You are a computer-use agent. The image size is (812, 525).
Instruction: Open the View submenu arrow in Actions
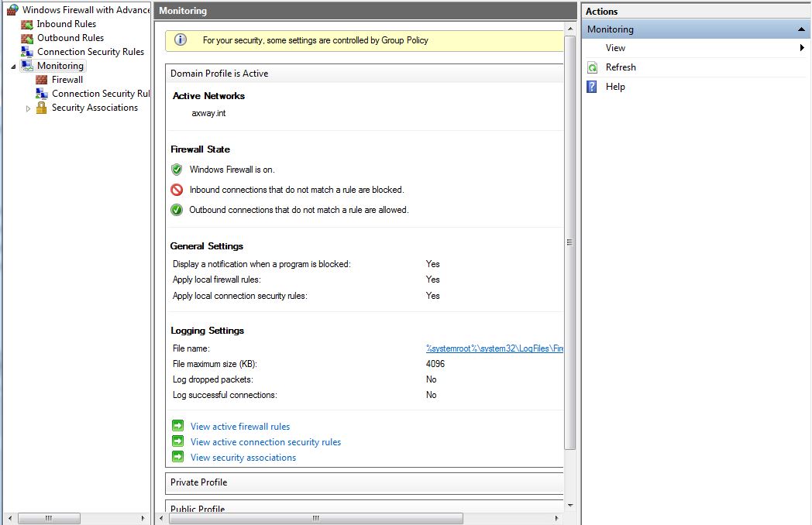802,48
